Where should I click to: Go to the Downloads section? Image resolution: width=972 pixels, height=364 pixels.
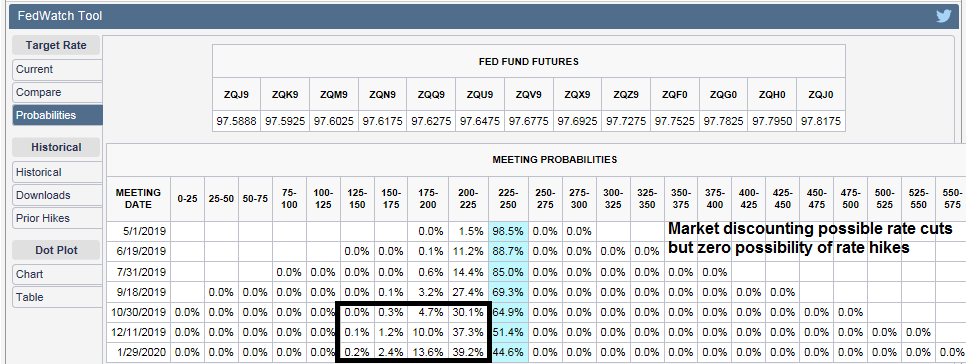tap(58, 195)
